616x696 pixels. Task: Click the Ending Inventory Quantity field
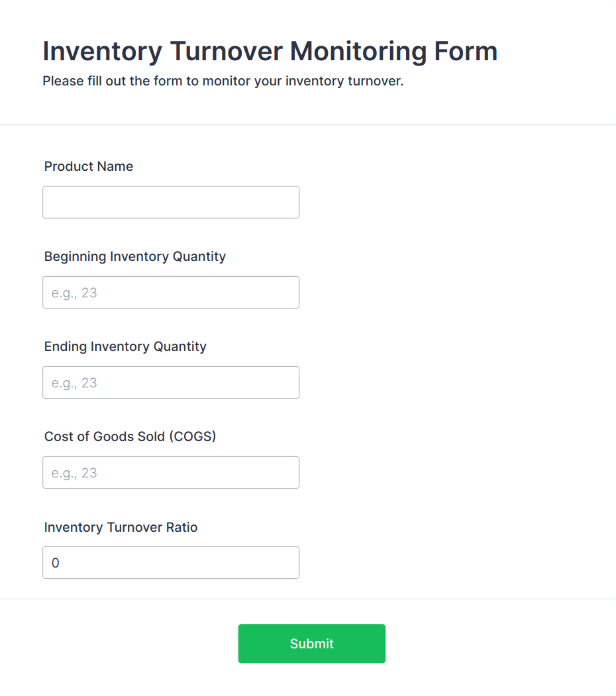171,382
